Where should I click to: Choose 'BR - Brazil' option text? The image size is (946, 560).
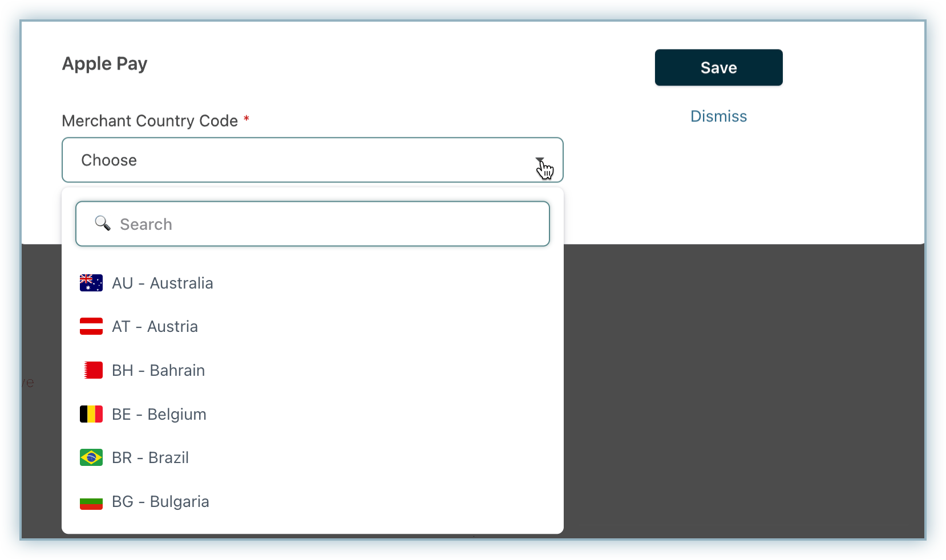[x=151, y=458]
